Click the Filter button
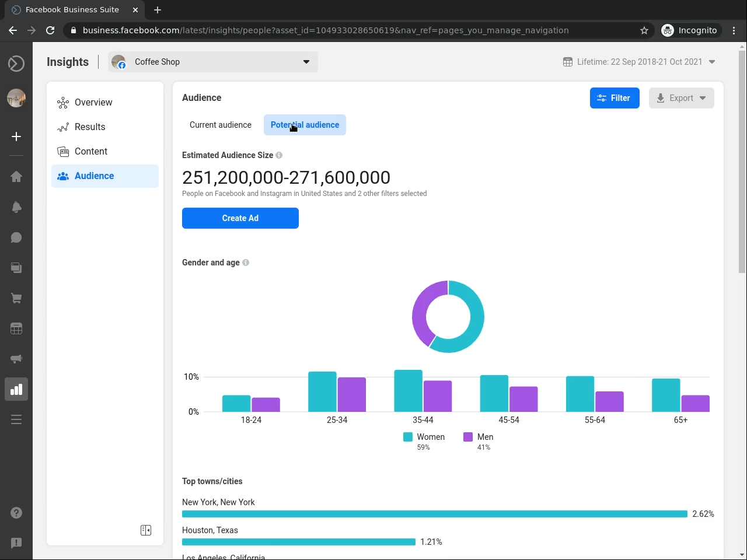Image resolution: width=747 pixels, height=560 pixels. (614, 98)
